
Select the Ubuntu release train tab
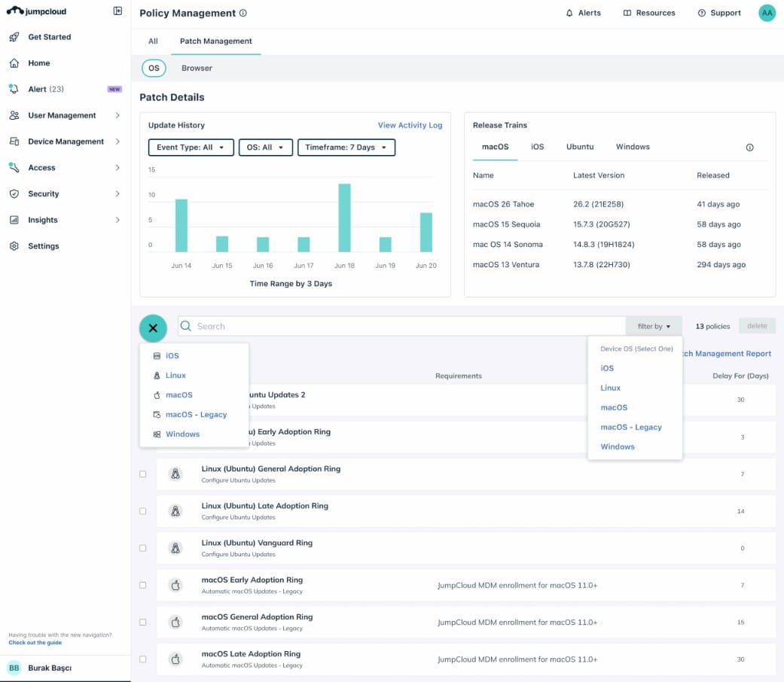(x=580, y=147)
